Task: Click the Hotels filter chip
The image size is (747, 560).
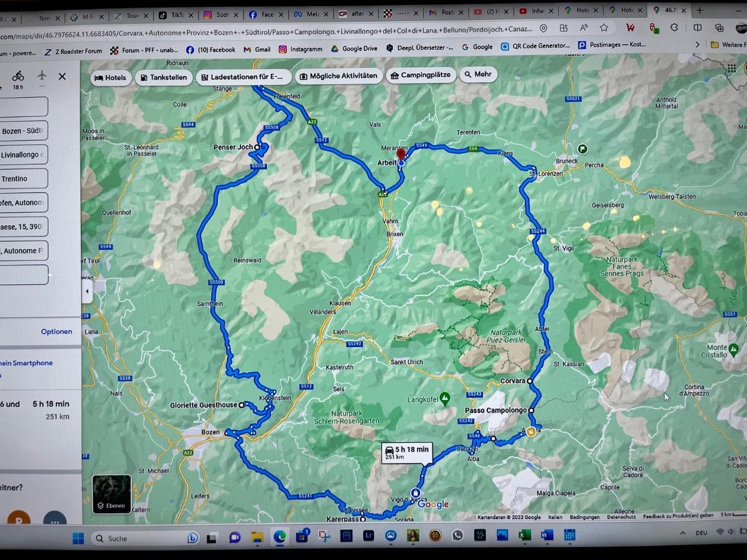Action: 110,78
